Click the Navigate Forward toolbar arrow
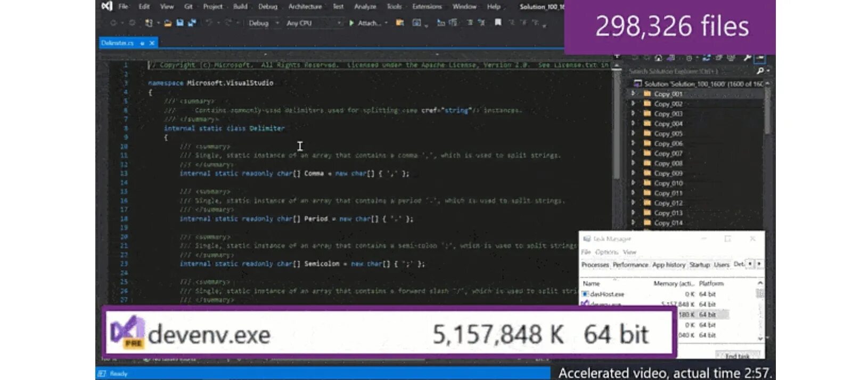Screen dimensions: 868x380 132,23
